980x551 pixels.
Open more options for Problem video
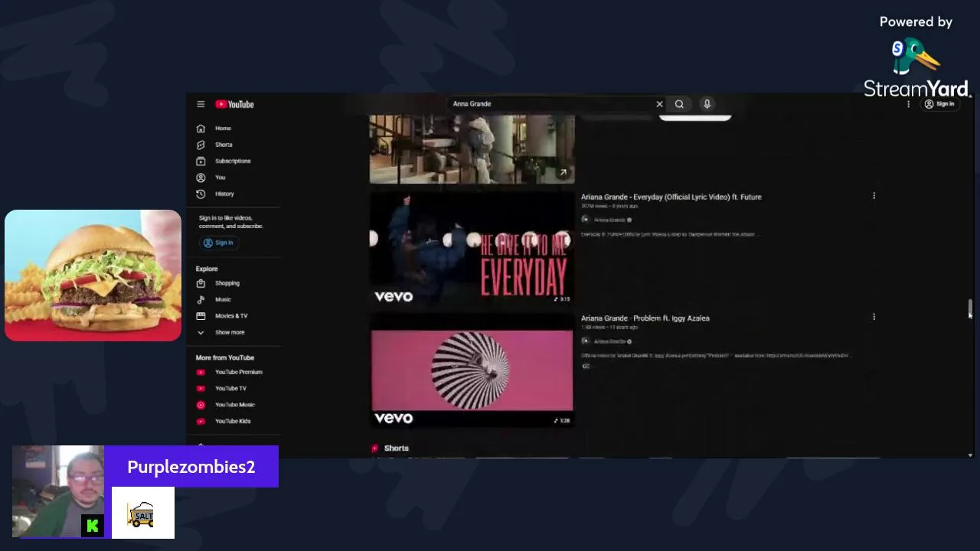[x=874, y=317]
